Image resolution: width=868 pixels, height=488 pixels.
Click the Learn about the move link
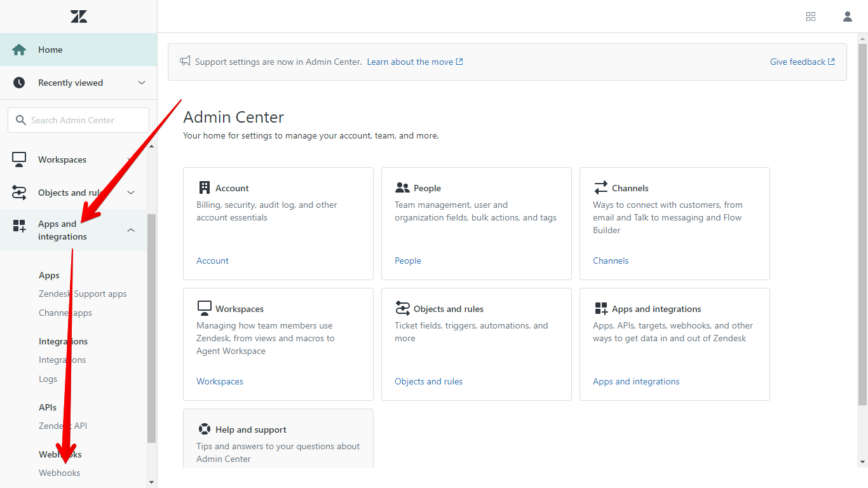[415, 62]
